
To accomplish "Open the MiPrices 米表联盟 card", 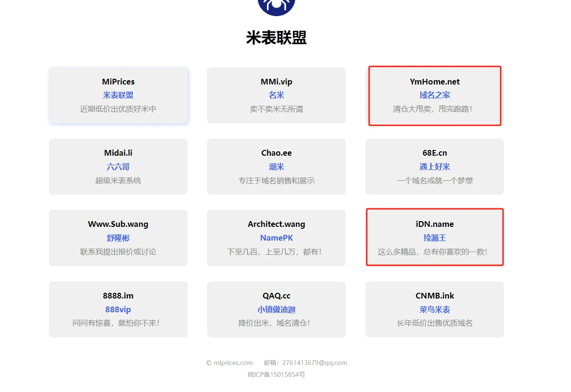I will tap(118, 95).
